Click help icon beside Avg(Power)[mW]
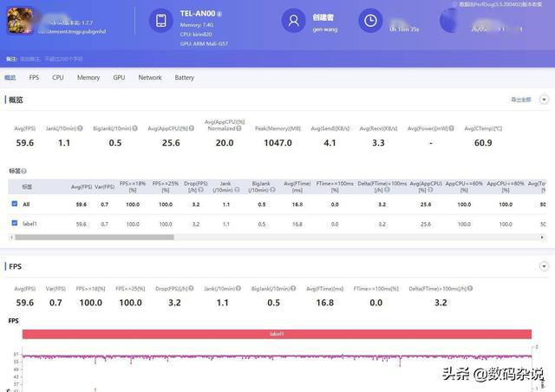 click(x=451, y=128)
